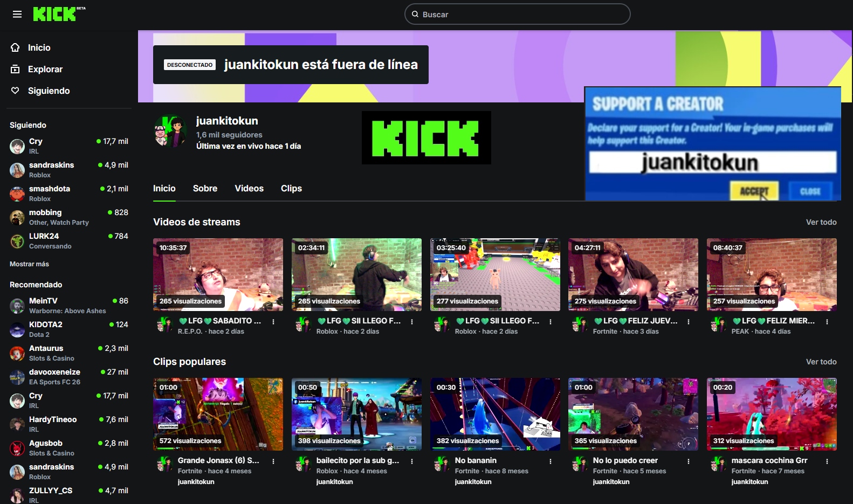Screen dimensions: 853x504
Task: Click the Inicio home icon in sidebar
Action: [x=16, y=47]
